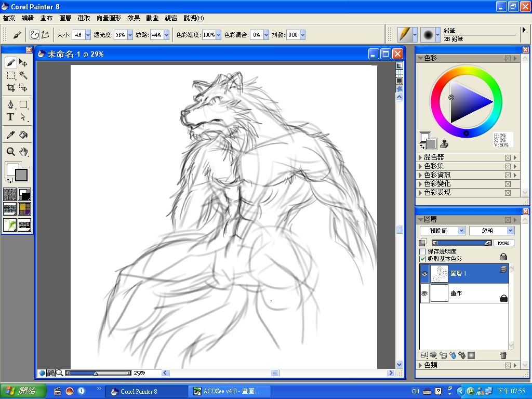The width and height of the screenshot is (532, 399).
Task: Enable the 保存透明度 checkbox
Action: click(423, 251)
